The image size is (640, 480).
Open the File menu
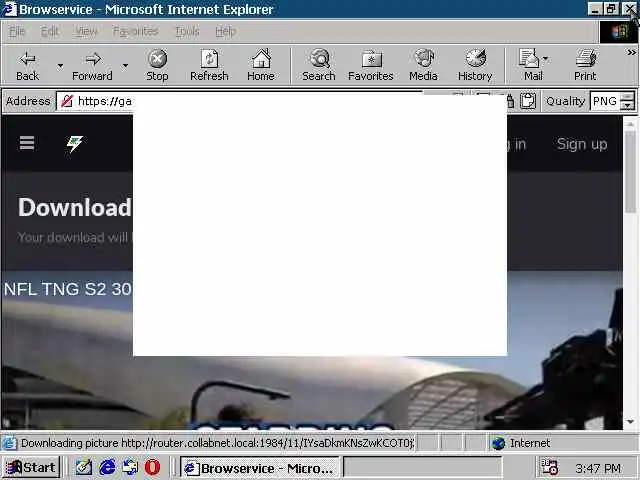click(17, 31)
